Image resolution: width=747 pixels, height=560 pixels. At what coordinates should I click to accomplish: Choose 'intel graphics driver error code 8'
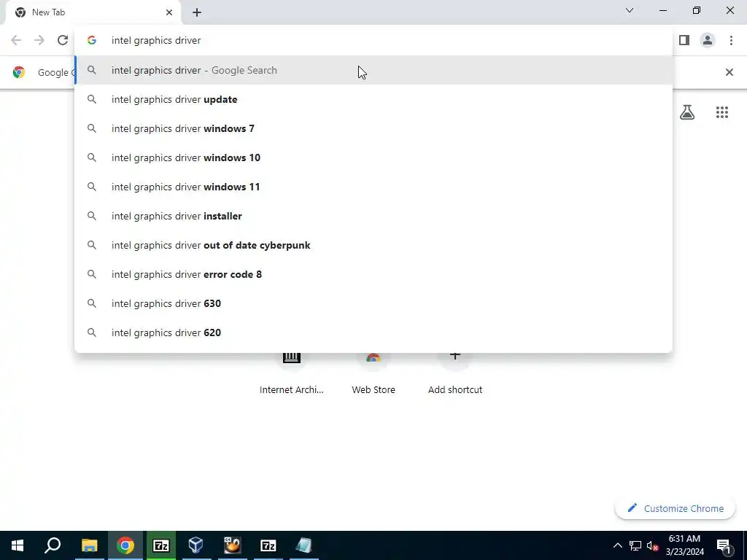[373, 274]
